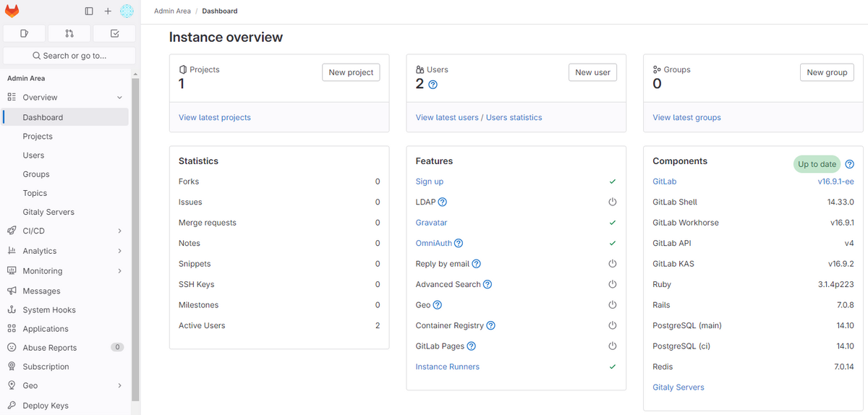This screenshot has width=868, height=415.
Task: Expand the CI/CD sidebar section
Action: coord(119,231)
